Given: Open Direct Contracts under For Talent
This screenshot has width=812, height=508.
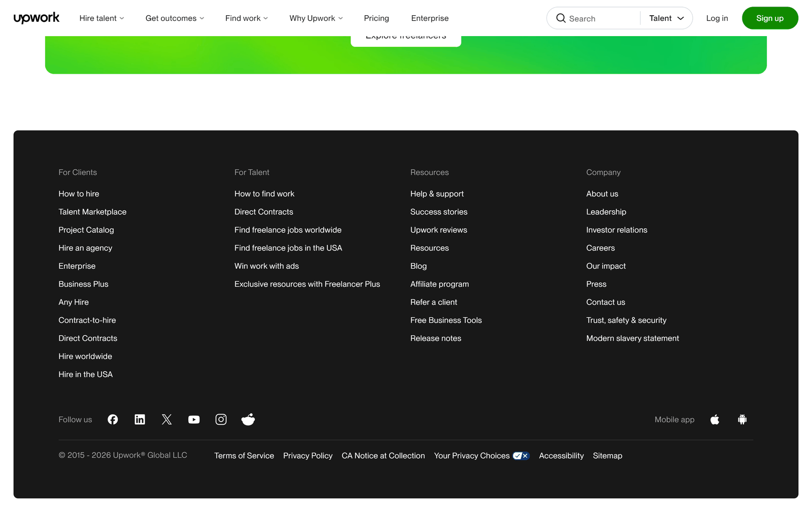Looking at the screenshot, I should pyautogui.click(x=264, y=212).
